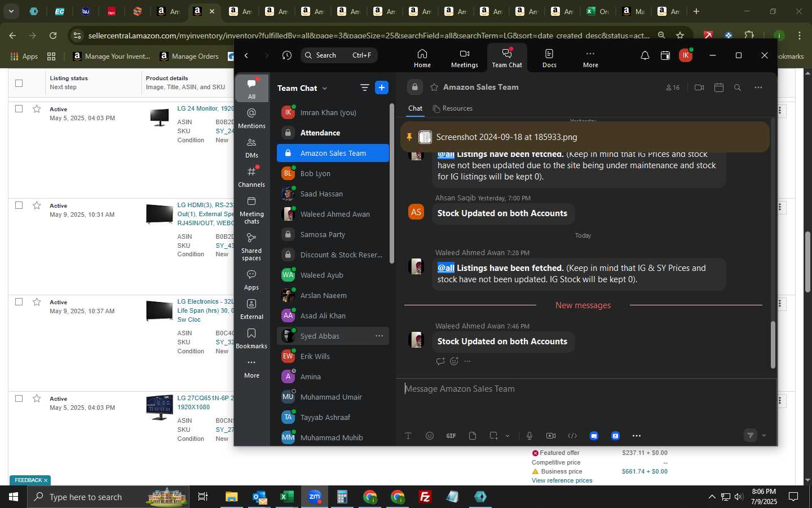
Task: Start a video meeting with Amazon Sales Team
Action: (x=699, y=87)
